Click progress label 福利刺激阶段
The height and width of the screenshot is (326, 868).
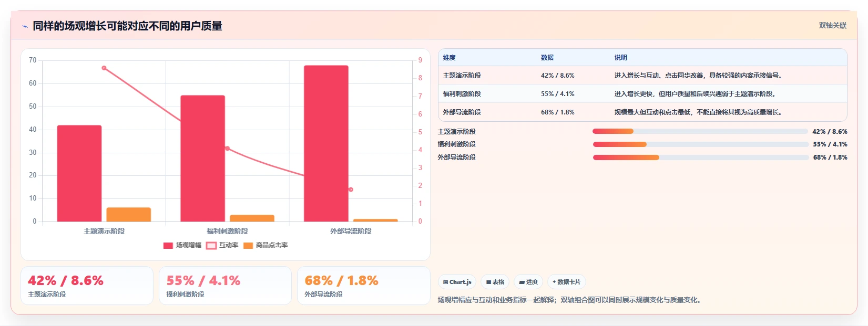tap(457, 144)
